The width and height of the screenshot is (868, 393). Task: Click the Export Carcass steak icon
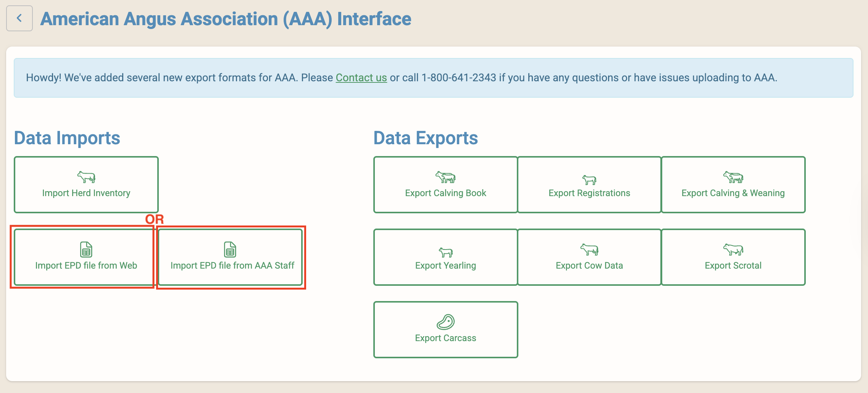pyautogui.click(x=445, y=322)
